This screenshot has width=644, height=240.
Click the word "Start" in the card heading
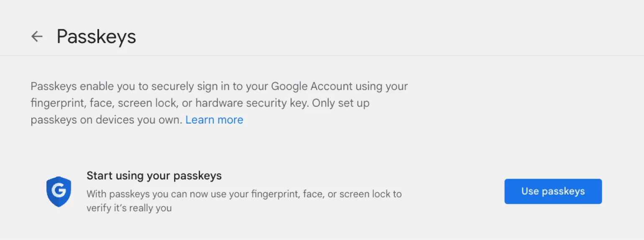point(98,176)
